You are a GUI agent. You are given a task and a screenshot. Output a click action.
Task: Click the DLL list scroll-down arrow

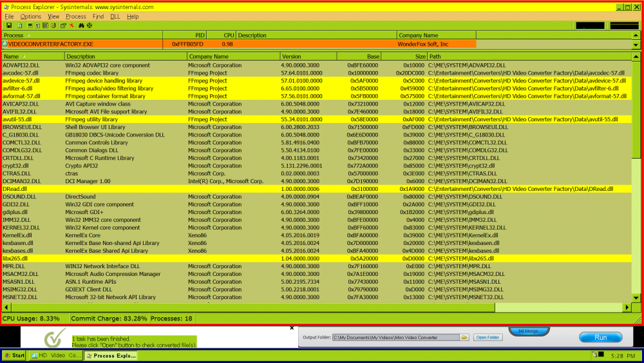636,308
